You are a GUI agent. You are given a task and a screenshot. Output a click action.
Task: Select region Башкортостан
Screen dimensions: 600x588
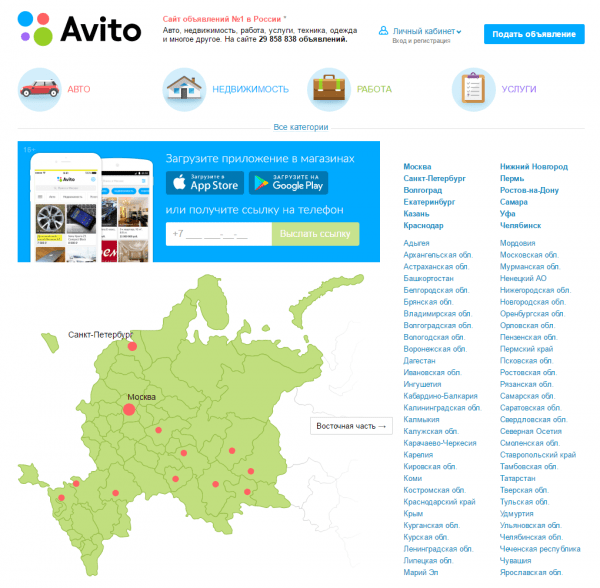tap(429, 279)
